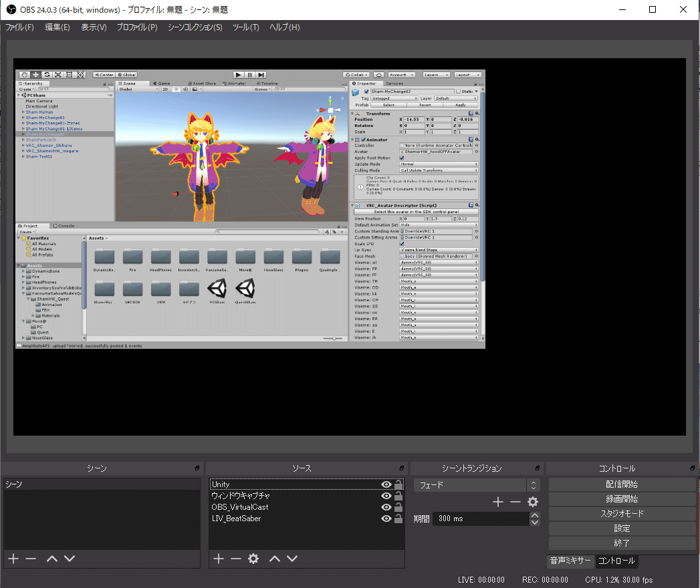Toggle the Apply Root Motion checkbox in Unity
700x588 pixels.
click(402, 158)
